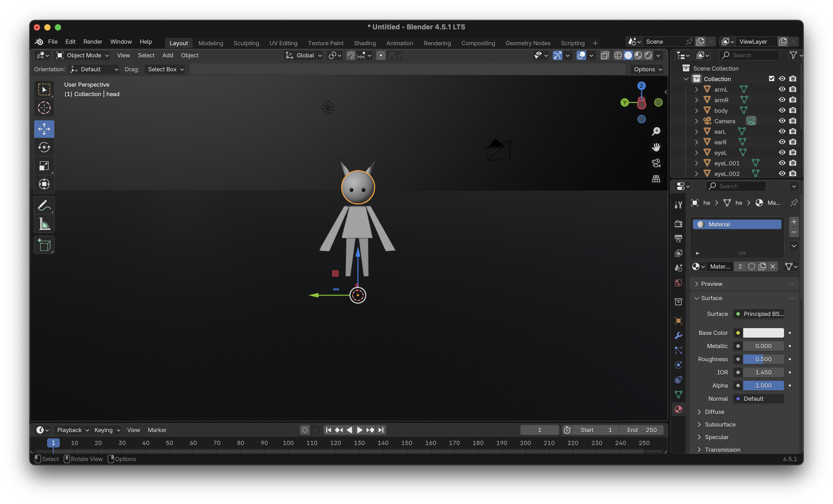The height and width of the screenshot is (504, 833).
Task: Toggle camera view button in viewport
Action: 656,163
